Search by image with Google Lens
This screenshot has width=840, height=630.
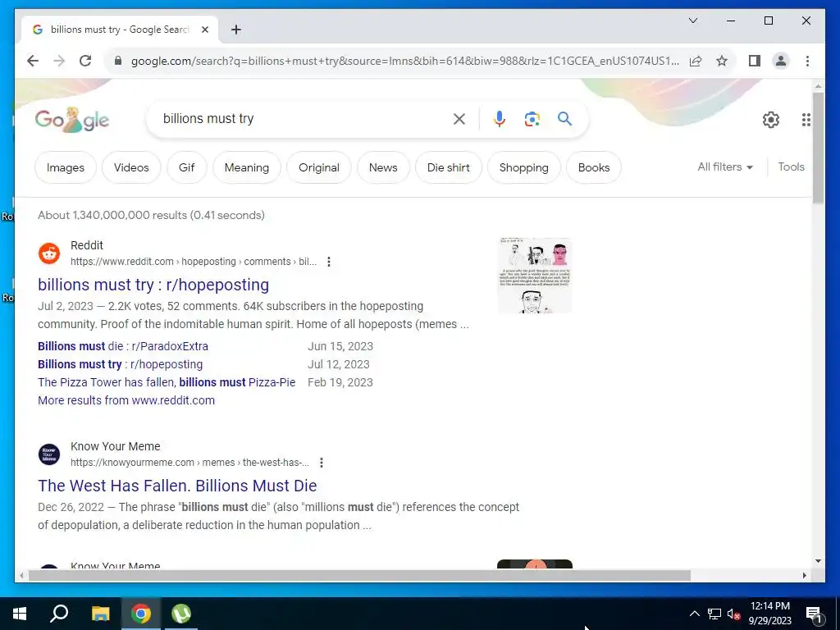(x=532, y=119)
